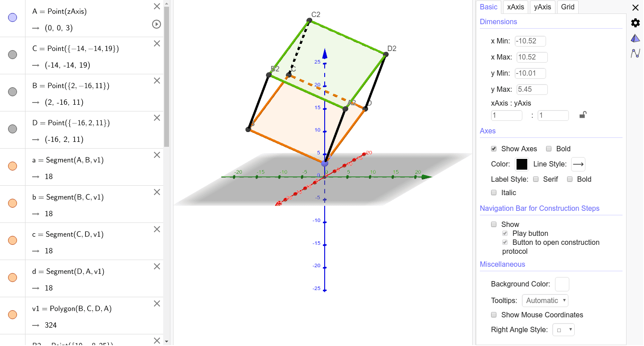
Task: Delete segment c with X icon
Action: 157,229
